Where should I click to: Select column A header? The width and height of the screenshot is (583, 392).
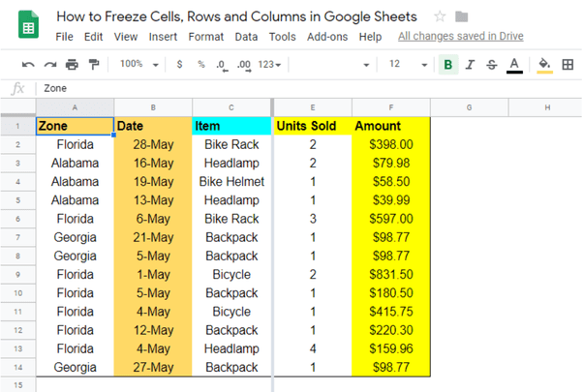[75, 107]
